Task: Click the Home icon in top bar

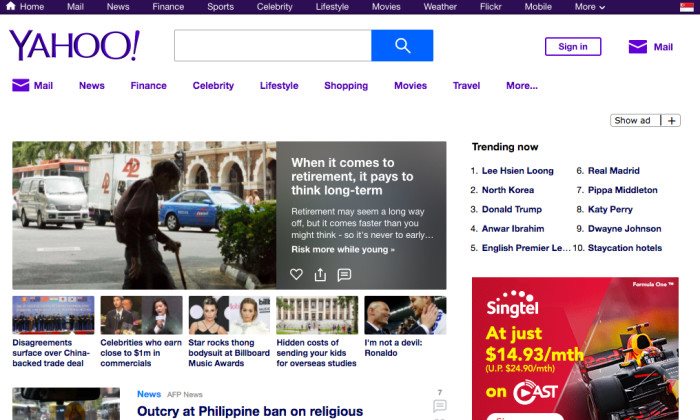Action: tap(11, 7)
